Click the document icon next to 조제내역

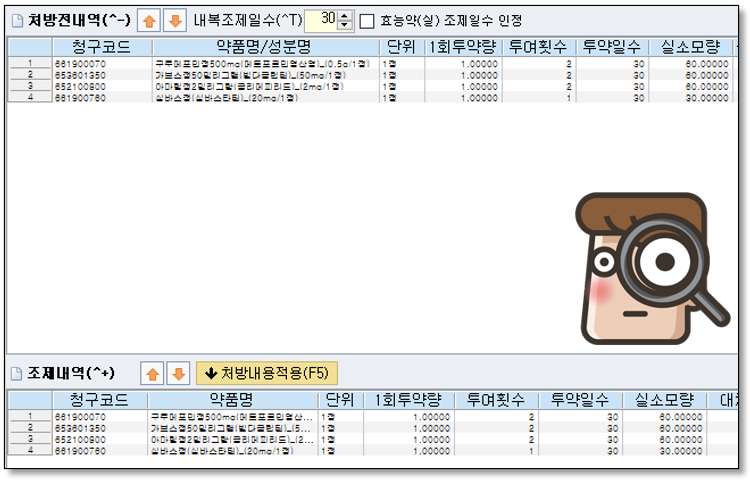click(16, 373)
